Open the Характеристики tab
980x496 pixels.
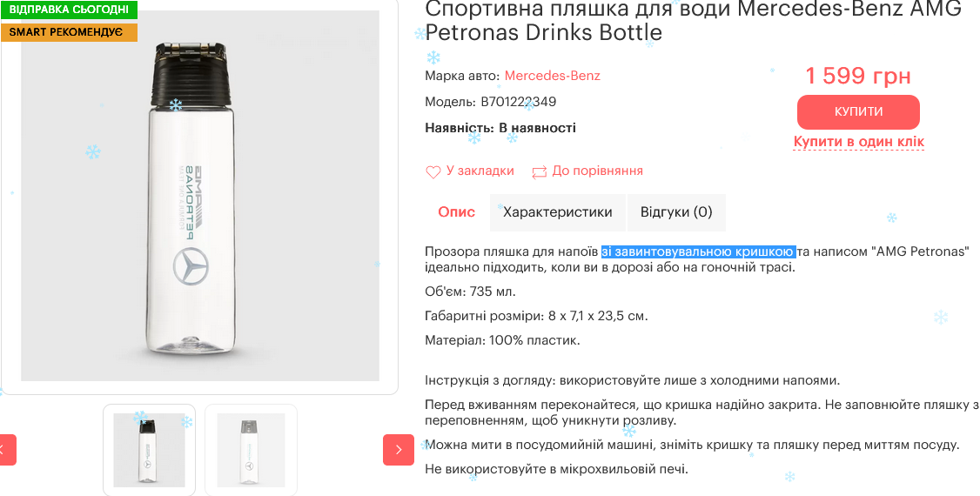[x=558, y=212]
